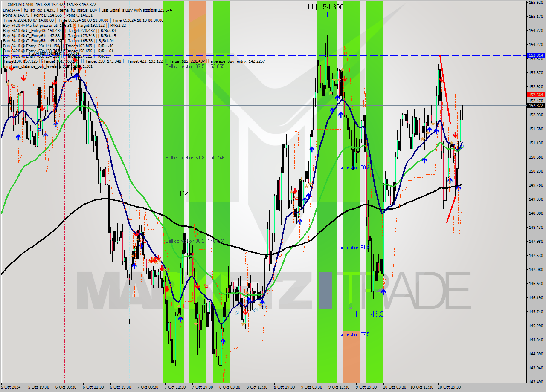546x392 pixels.
Task: Click the blue 'correction 61.8' label
Action: [354, 248]
